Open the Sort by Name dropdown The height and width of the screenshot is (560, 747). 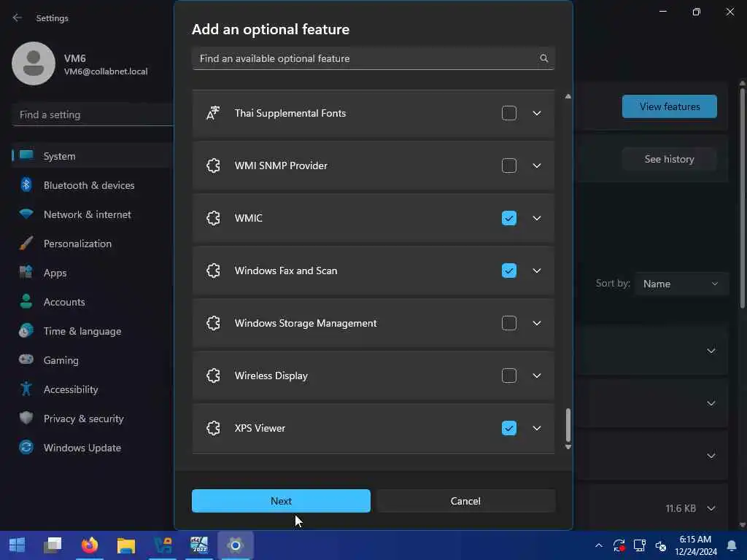[681, 284]
